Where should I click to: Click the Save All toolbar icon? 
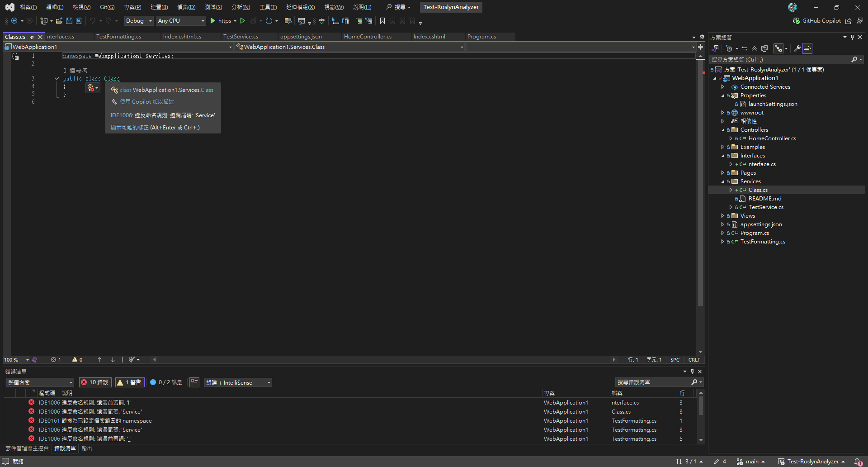(79, 21)
